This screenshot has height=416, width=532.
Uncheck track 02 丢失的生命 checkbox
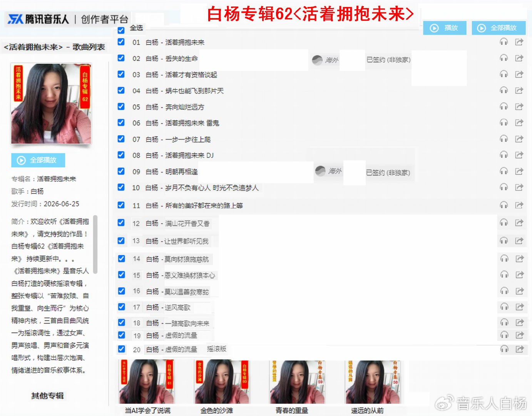coord(121,58)
